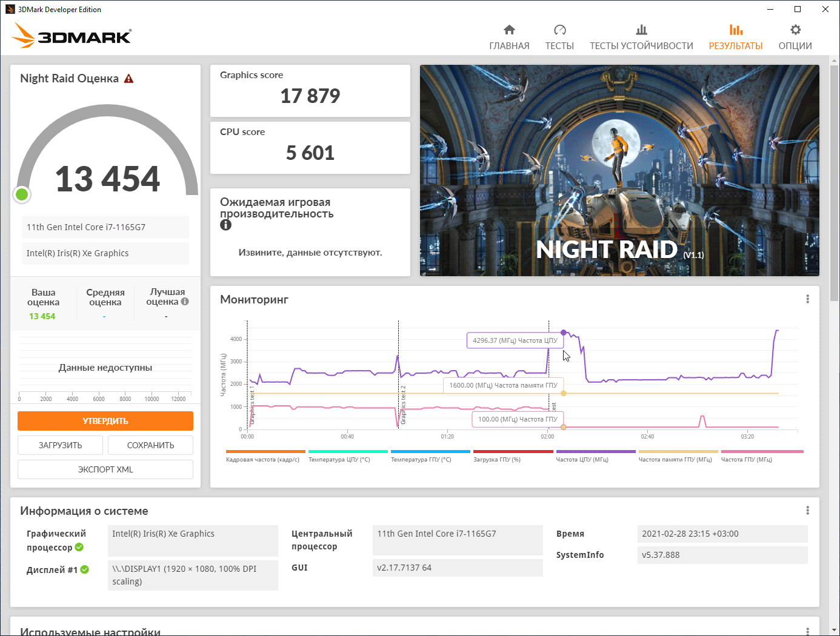Click the Данные недоступны chart message

[x=105, y=368]
